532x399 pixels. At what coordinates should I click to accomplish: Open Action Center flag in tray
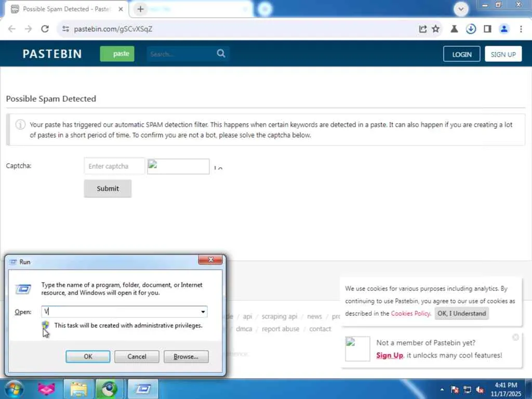click(455, 390)
